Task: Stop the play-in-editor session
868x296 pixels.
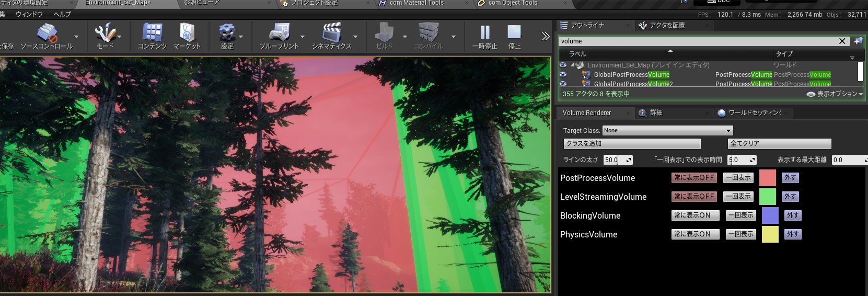Action: pos(514,34)
